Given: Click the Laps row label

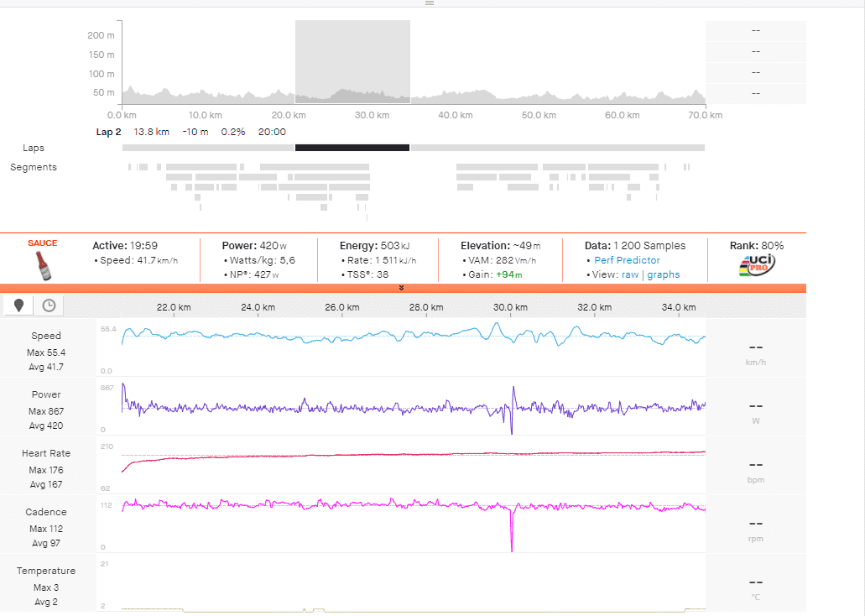Looking at the screenshot, I should click(x=34, y=148).
